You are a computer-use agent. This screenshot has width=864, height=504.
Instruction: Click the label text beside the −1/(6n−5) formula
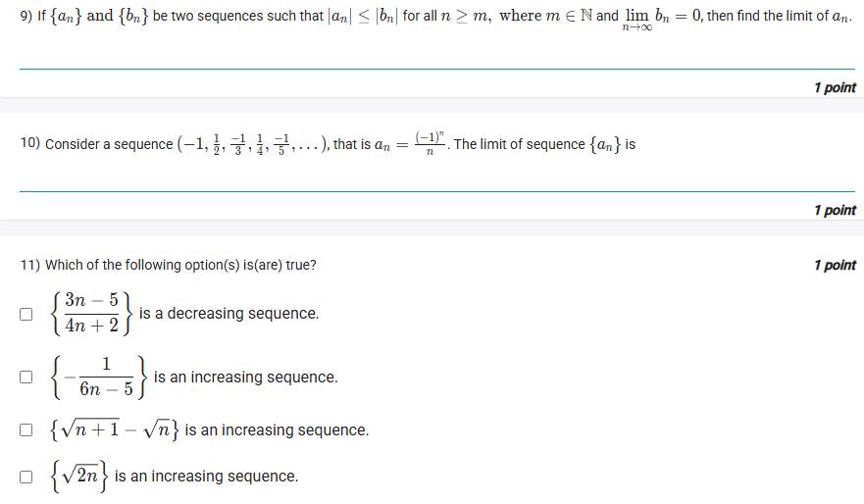point(246,378)
